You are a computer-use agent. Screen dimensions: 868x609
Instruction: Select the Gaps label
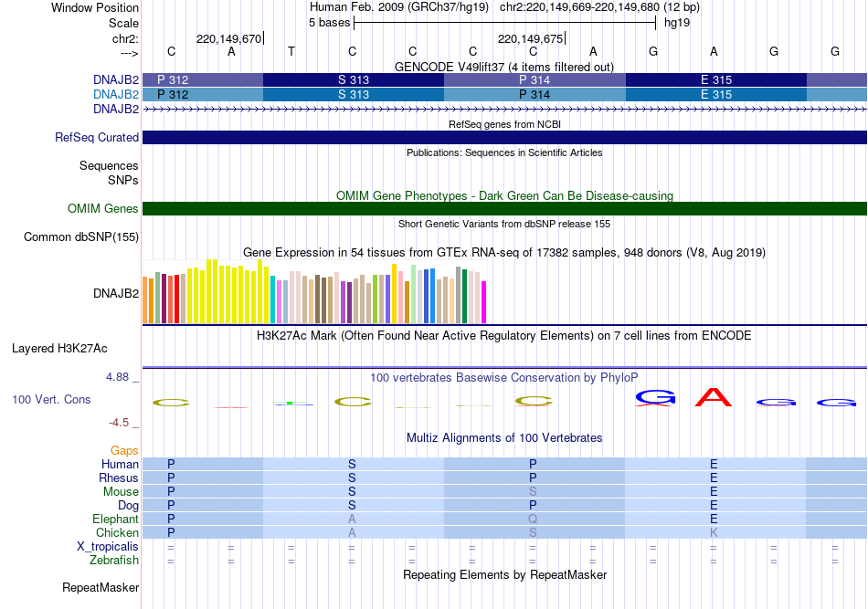pos(124,451)
